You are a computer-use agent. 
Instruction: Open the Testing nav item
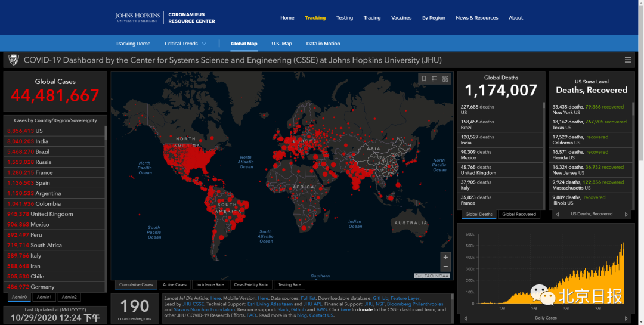[x=345, y=18]
